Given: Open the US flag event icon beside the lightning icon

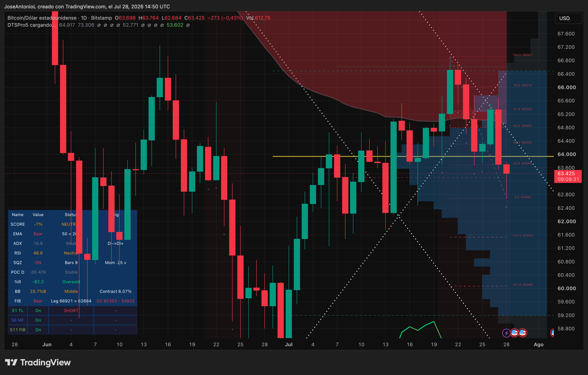Looking at the screenshot, I should tap(514, 333).
